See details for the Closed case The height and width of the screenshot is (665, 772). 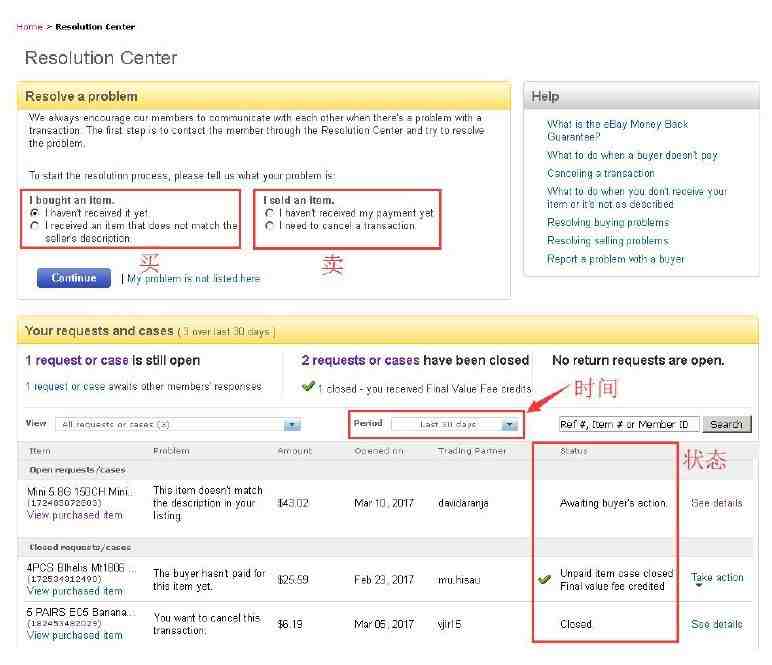[717, 624]
